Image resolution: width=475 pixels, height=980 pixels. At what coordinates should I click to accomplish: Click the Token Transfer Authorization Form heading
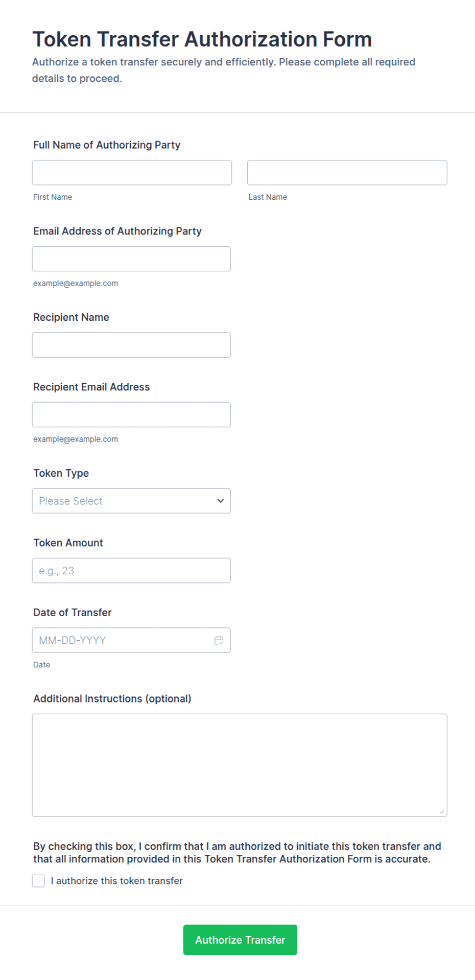(x=202, y=39)
